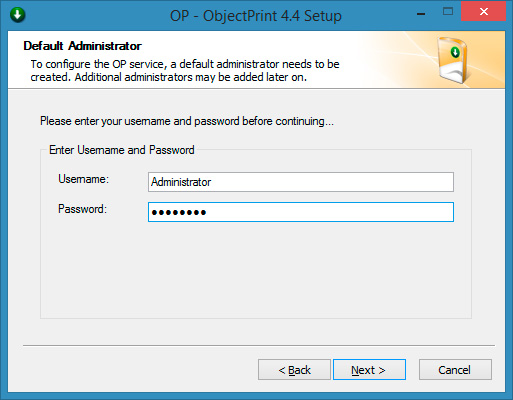Click the header description about default administrator

tap(185, 70)
